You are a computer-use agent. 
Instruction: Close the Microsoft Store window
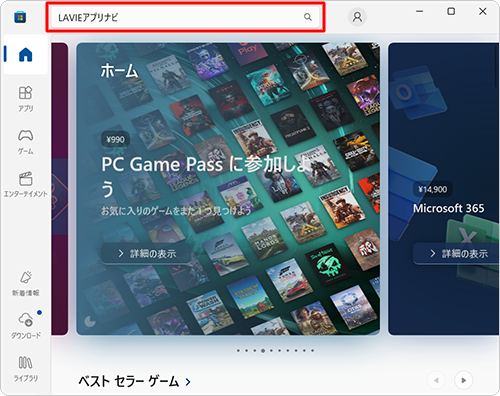point(482,11)
